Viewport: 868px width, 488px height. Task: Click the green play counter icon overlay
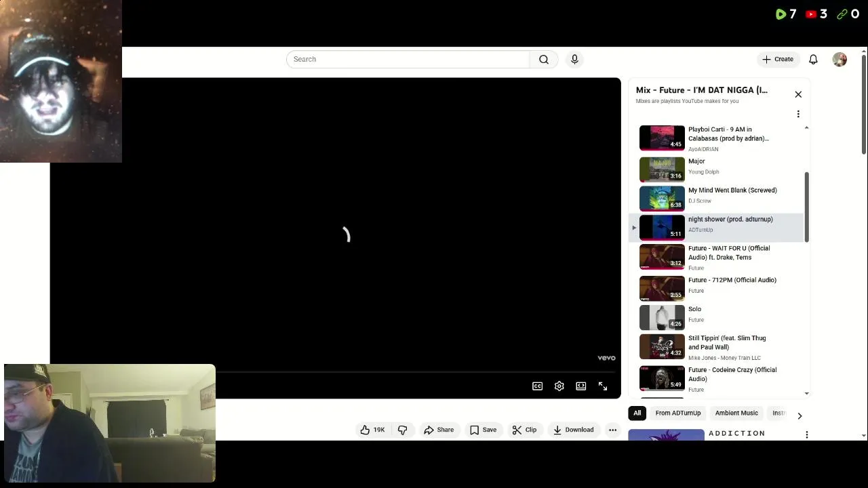(781, 14)
